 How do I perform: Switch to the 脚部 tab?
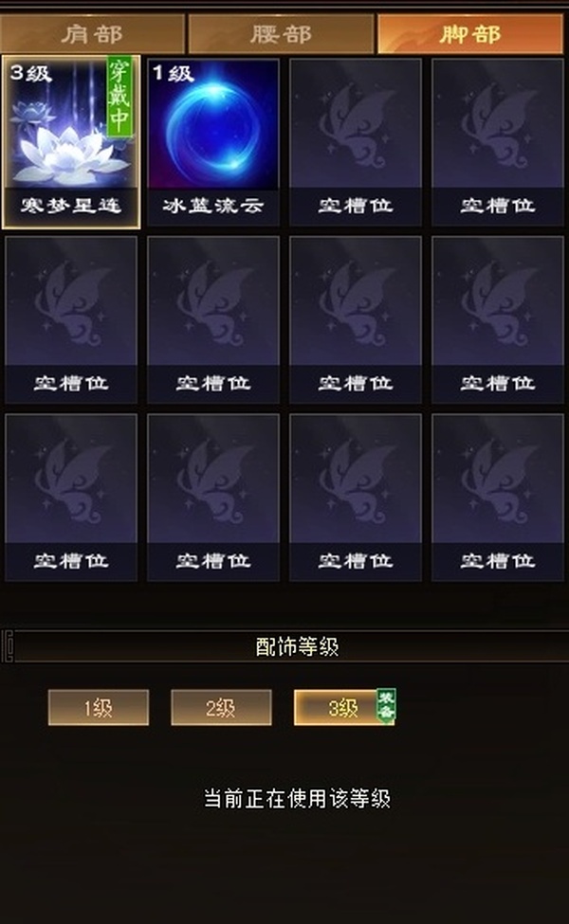click(470, 34)
